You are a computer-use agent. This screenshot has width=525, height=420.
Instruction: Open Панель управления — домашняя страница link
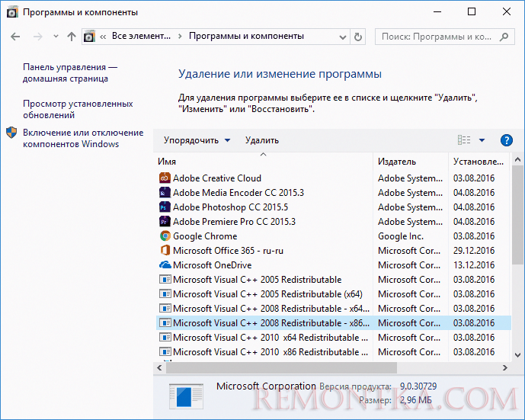(70, 72)
